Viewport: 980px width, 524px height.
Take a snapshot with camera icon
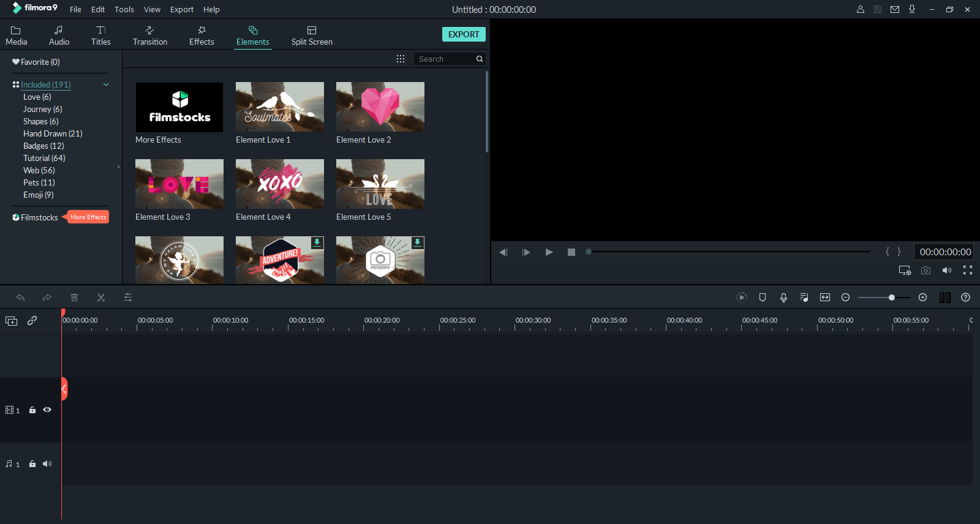tap(926, 270)
